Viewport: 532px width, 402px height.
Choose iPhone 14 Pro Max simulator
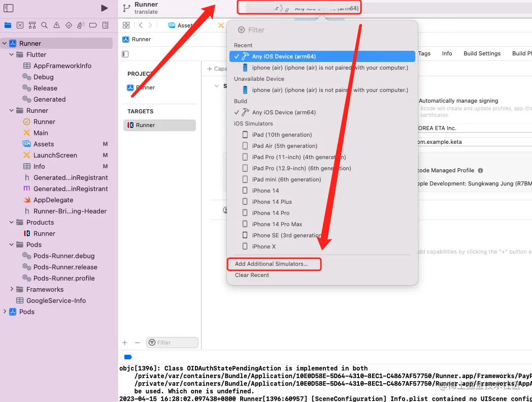click(x=322, y=224)
